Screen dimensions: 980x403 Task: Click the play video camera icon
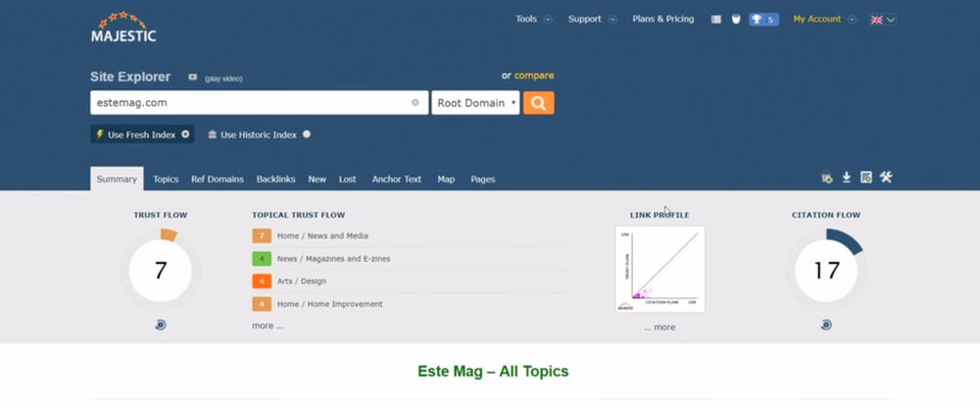[x=192, y=77]
